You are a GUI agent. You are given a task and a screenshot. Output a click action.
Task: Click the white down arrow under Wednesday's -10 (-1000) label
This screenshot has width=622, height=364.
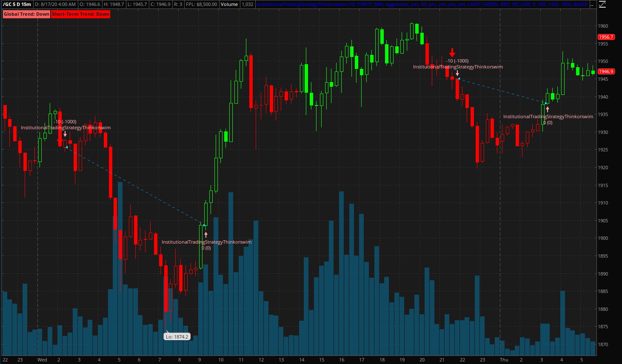65,134
